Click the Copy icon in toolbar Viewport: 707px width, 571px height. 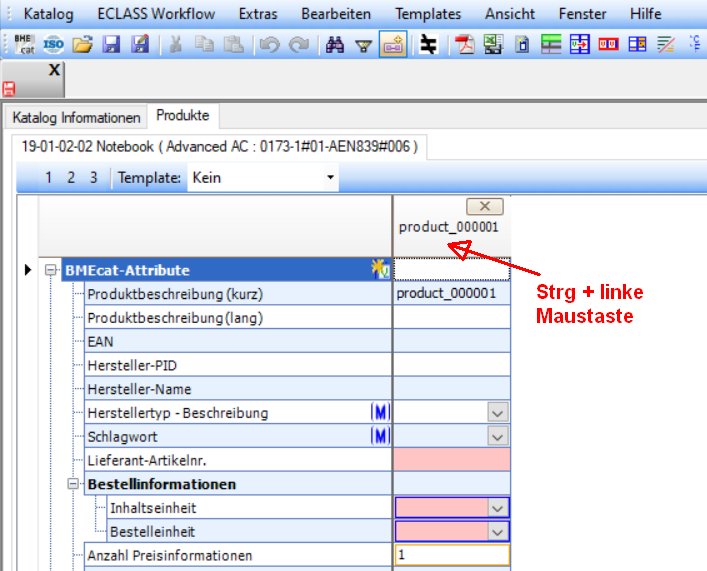(x=204, y=44)
